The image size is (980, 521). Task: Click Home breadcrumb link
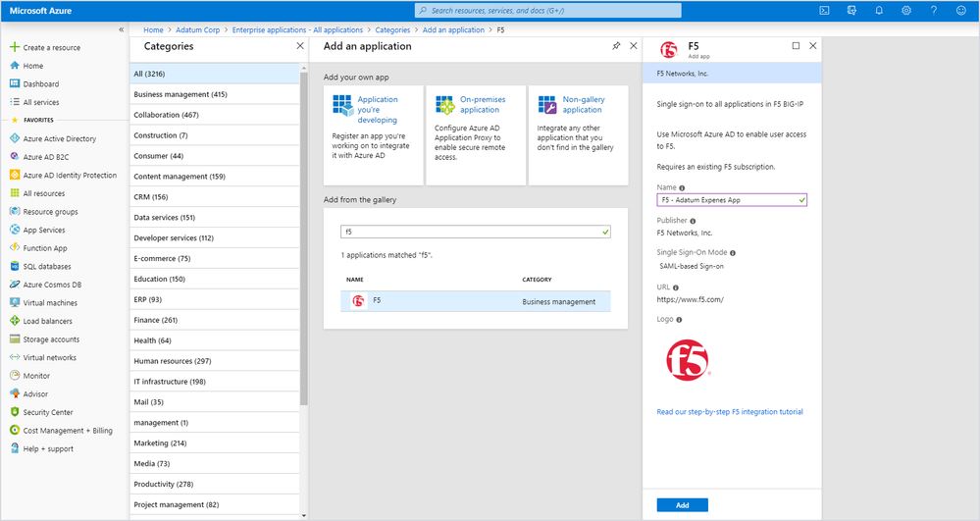tap(153, 30)
